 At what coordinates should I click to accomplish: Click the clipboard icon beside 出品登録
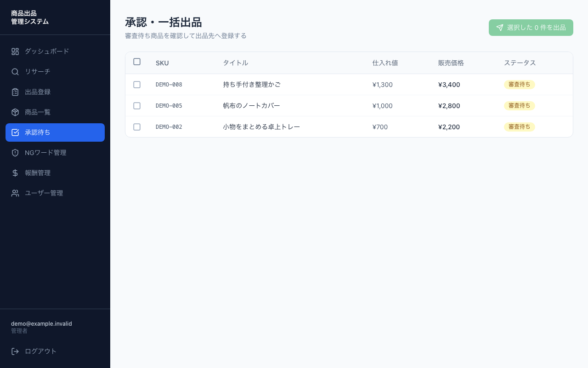pos(15,92)
